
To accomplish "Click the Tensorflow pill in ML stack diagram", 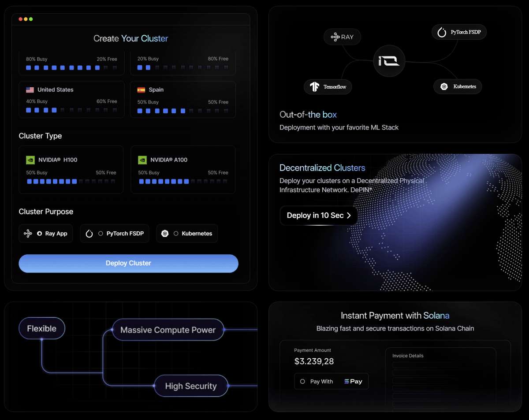I will click(x=328, y=87).
